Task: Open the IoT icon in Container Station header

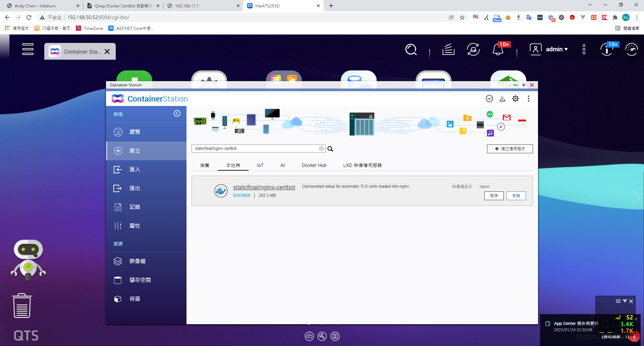Action: pyautogui.click(x=489, y=99)
